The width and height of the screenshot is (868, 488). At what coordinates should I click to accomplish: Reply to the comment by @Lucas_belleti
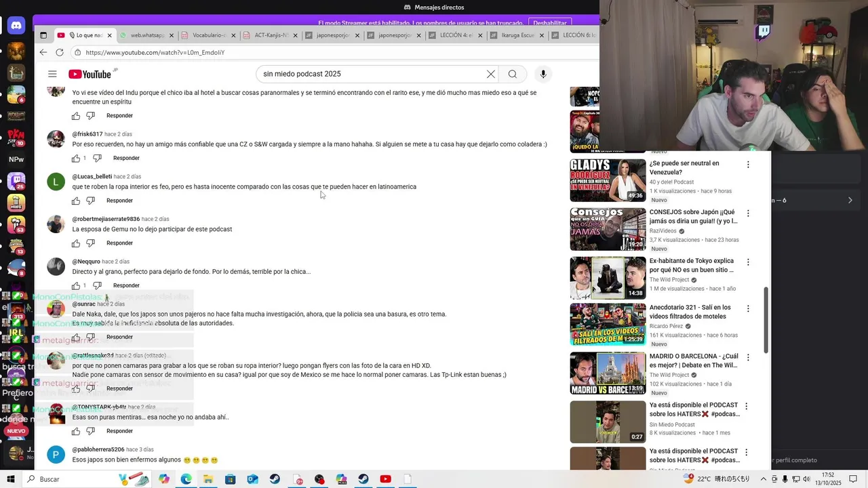[119, 201]
